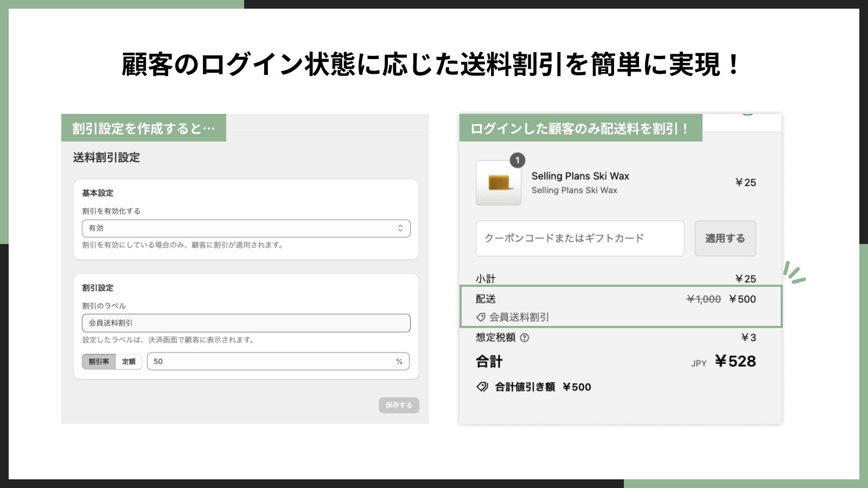Click the 小計 label
This screenshot has height=488, width=868.
pos(486,279)
